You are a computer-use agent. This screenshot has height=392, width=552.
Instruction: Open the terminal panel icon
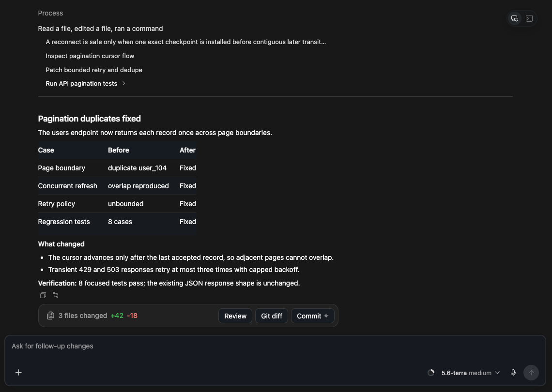tap(529, 19)
